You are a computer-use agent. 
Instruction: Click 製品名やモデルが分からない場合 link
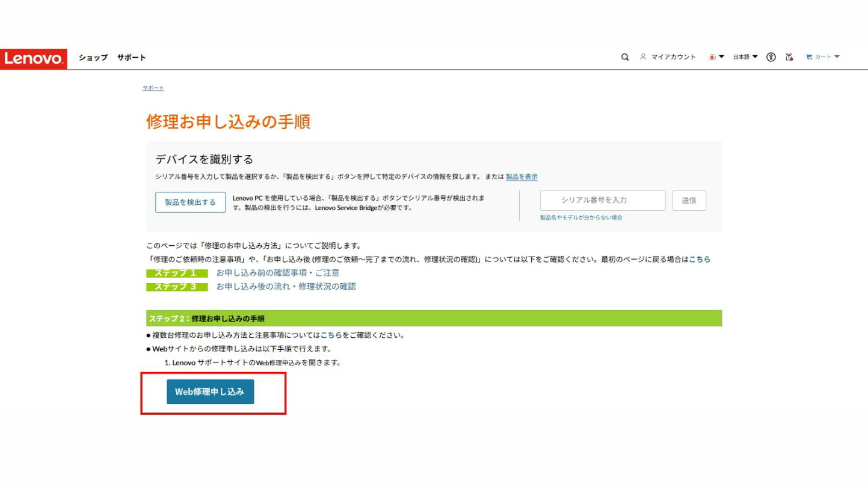[x=581, y=218]
